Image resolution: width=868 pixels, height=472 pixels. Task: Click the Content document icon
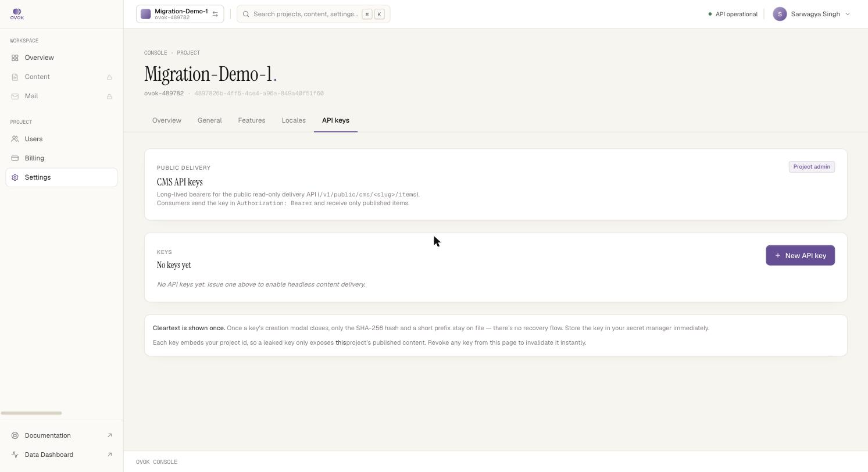click(x=15, y=77)
